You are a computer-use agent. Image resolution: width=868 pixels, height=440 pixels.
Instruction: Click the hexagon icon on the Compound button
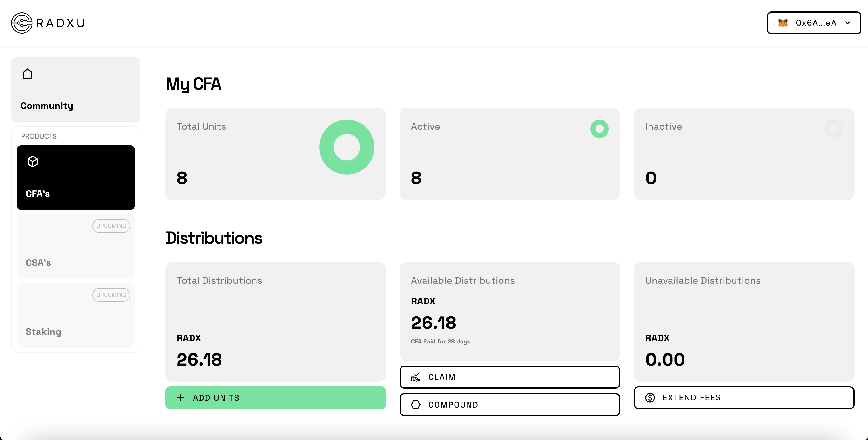point(416,404)
